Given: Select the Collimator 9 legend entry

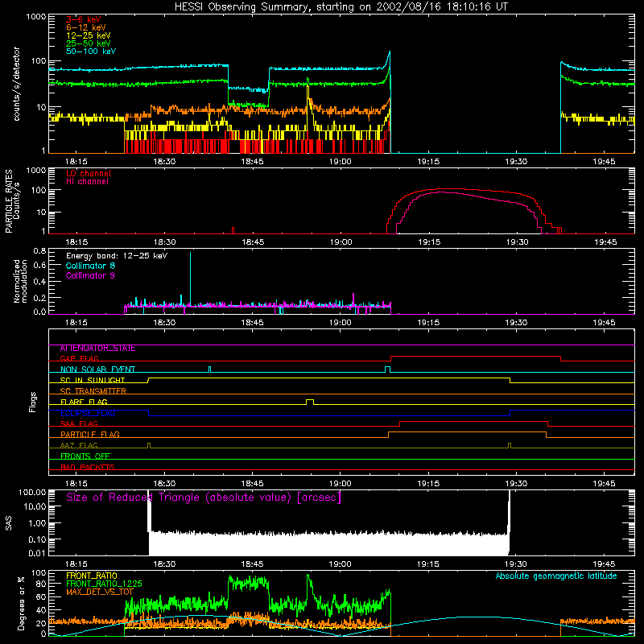Looking at the screenshot, I should pos(90,275).
